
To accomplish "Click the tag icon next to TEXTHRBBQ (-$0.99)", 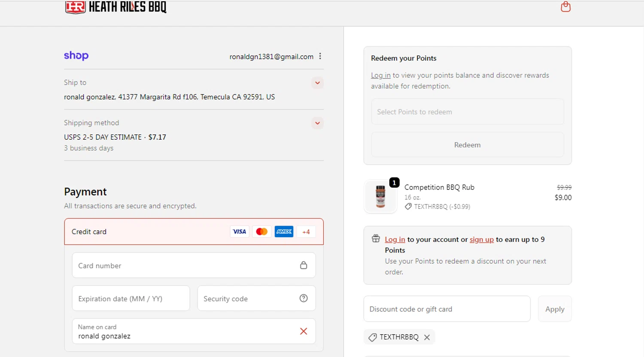I will pos(408,207).
